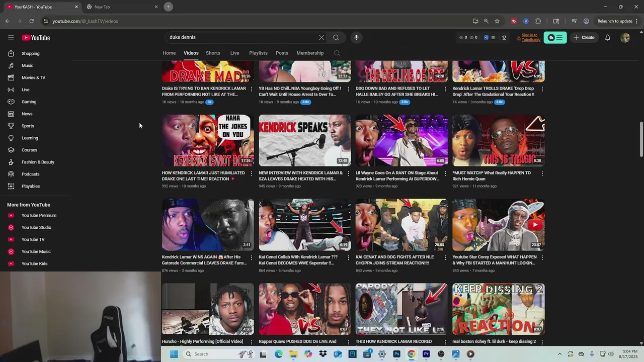Screen dimensions: 644x362
Task: Reload the page
Action: [31, 21]
